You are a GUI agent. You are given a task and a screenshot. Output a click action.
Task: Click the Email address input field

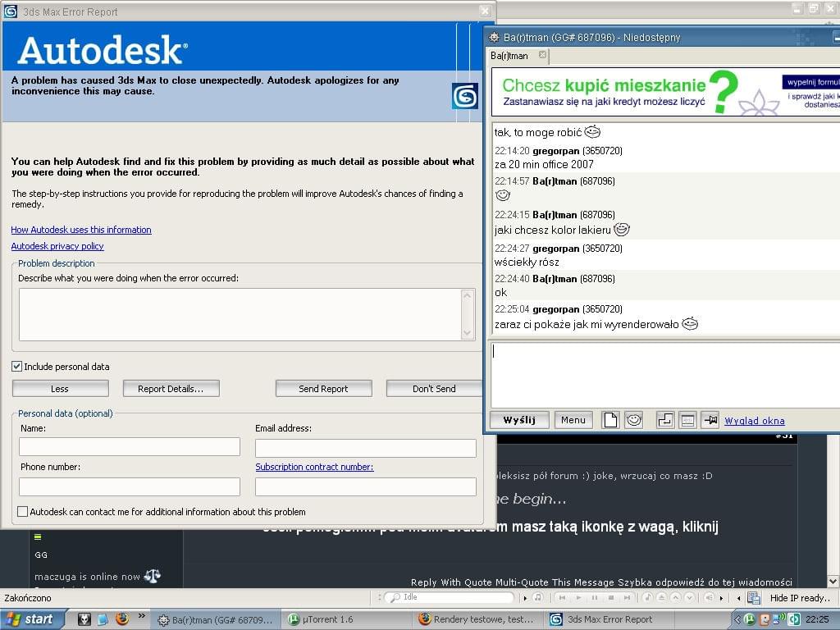pos(366,448)
